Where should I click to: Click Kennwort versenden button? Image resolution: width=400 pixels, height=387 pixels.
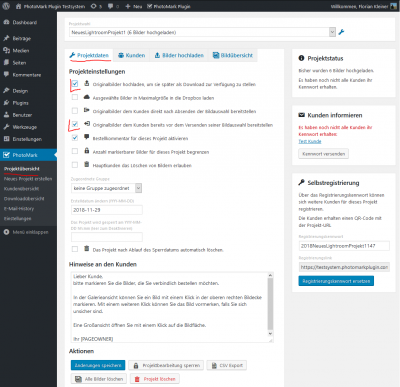(x=323, y=154)
